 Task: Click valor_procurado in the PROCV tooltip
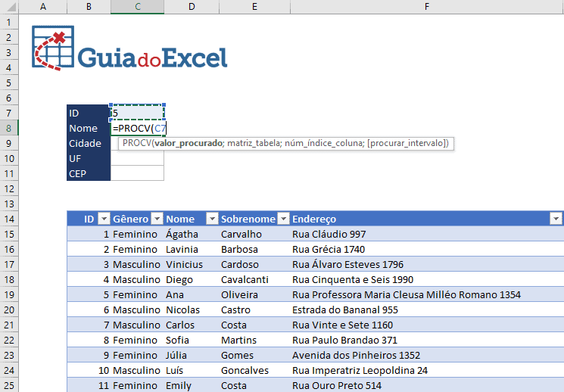(x=189, y=143)
